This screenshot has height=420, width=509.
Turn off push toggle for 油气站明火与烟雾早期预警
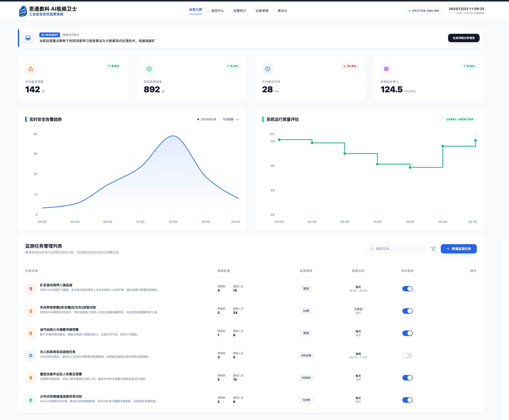tap(407, 333)
